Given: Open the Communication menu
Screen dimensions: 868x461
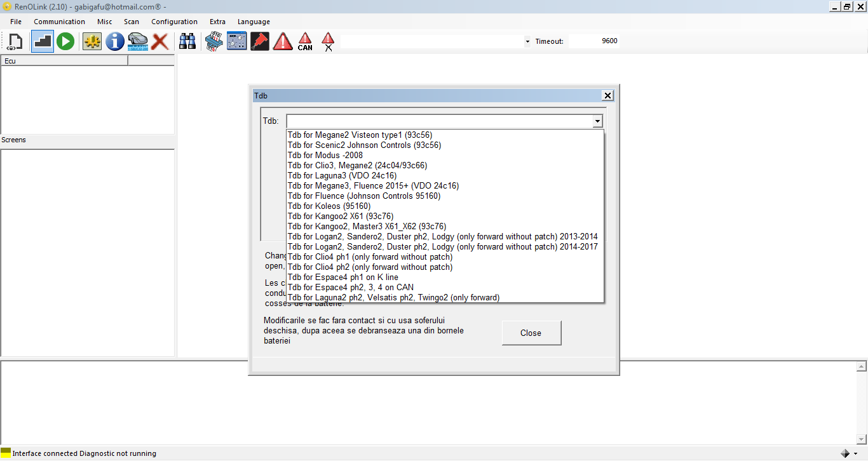Looking at the screenshot, I should click(x=59, y=22).
